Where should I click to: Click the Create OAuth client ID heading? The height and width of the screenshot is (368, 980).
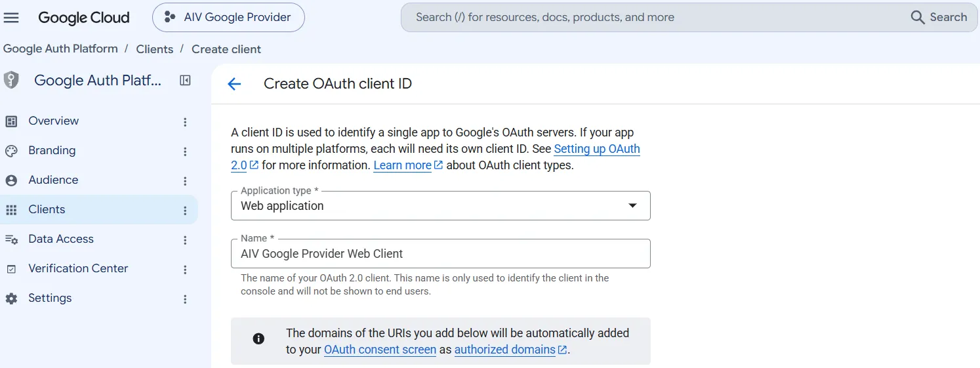tap(338, 84)
